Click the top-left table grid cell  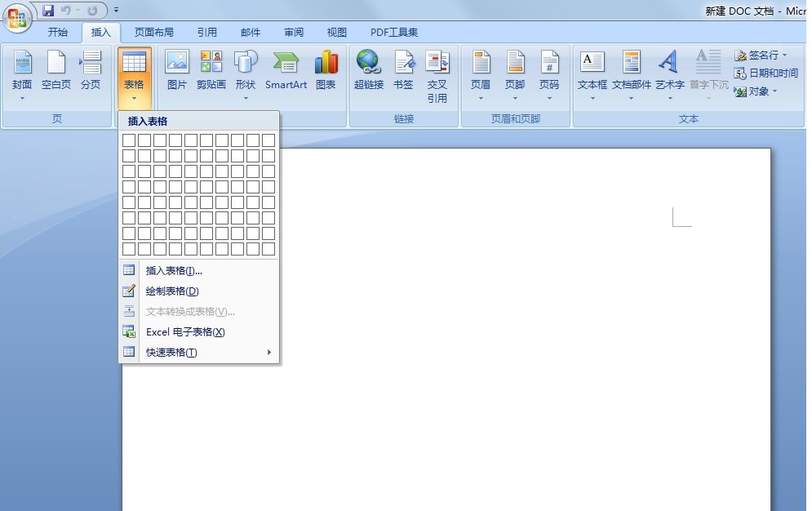tap(129, 140)
